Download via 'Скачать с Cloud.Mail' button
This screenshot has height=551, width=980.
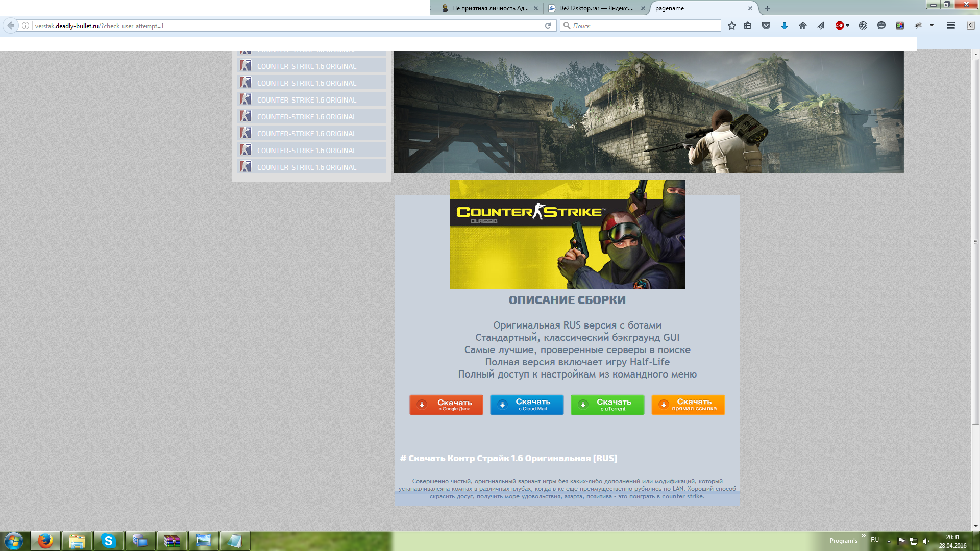pyautogui.click(x=527, y=405)
